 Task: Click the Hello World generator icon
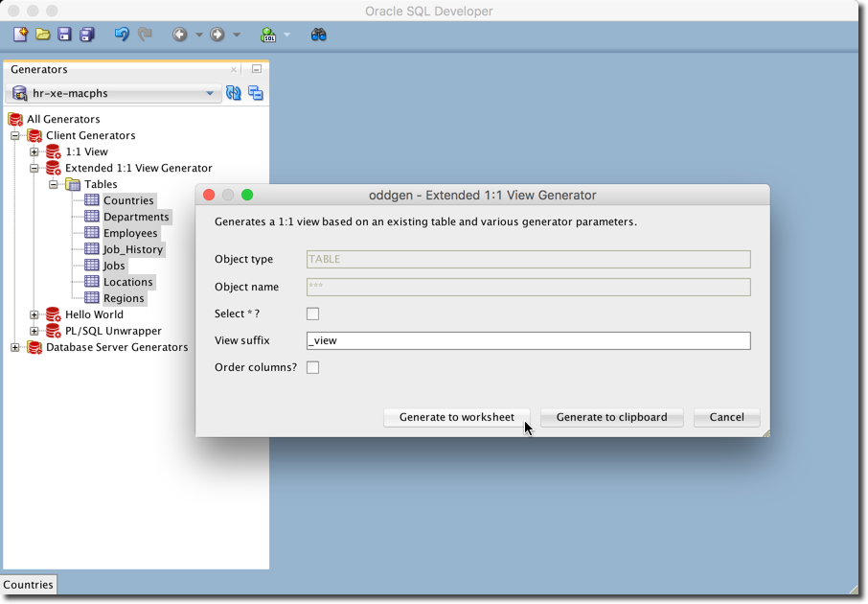[x=53, y=314]
